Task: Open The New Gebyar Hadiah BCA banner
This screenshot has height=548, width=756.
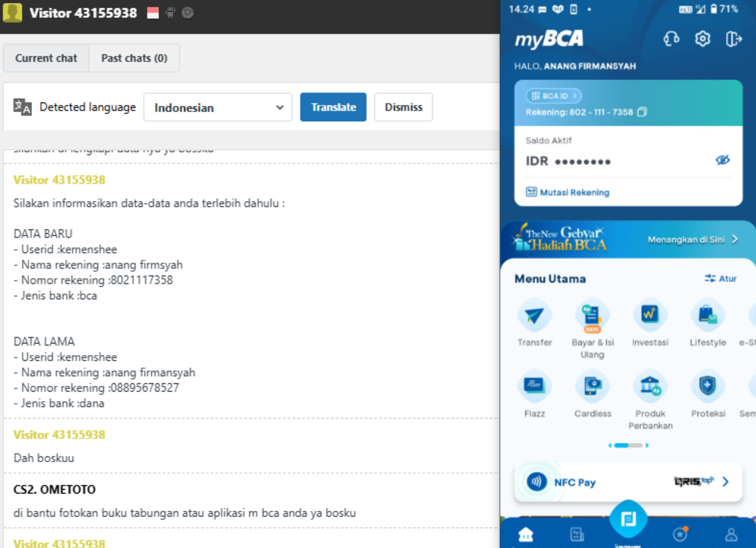Action: pos(628,239)
